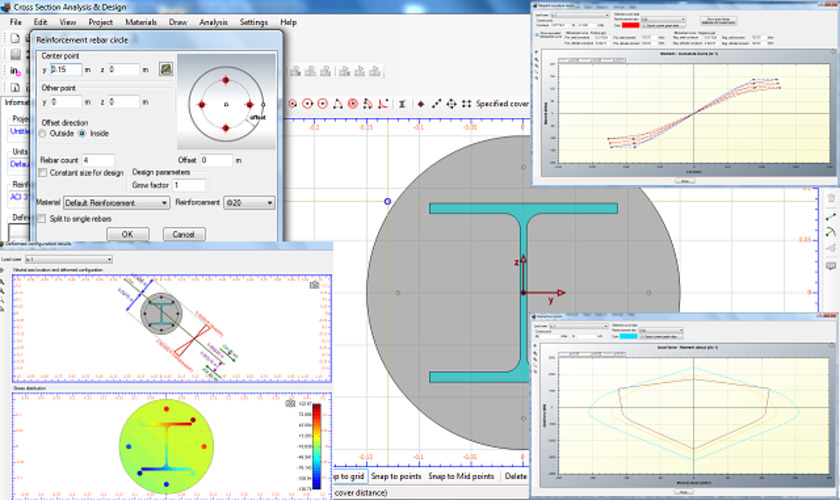Click the rebar line tool icon
Screen dimensions: 840x500
436,103
